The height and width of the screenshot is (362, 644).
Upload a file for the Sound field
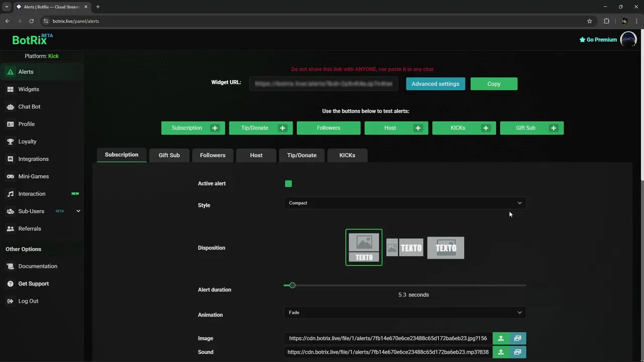[501, 352]
